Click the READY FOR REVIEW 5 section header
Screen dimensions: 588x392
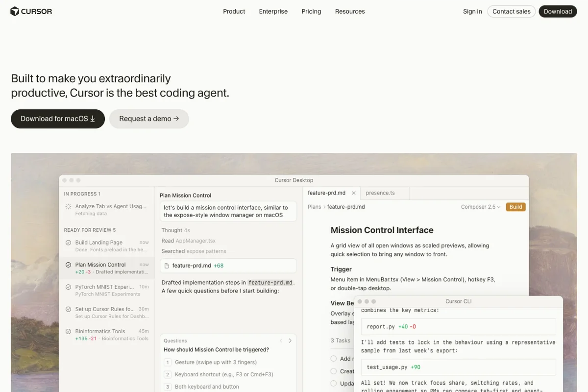90,230
